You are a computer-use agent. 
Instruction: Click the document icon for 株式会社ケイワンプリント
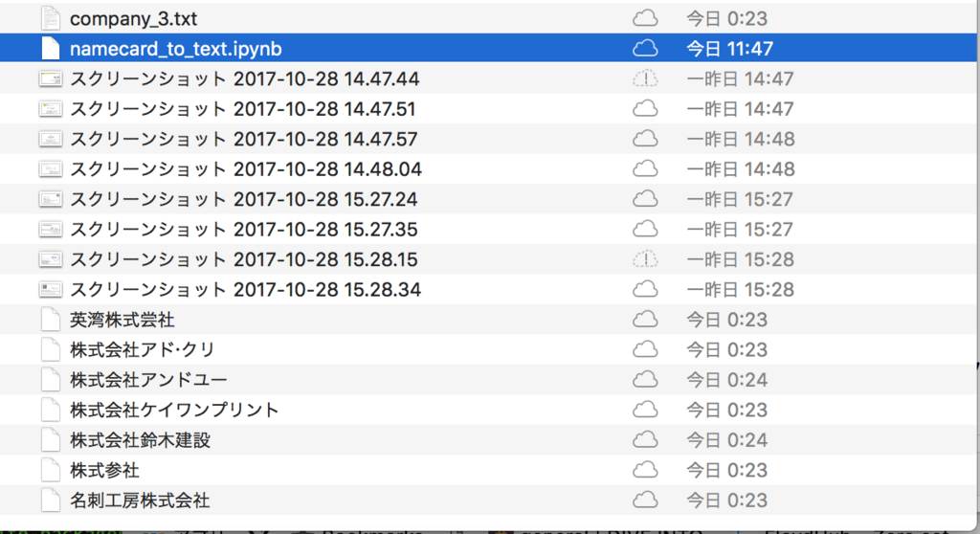[51, 410]
